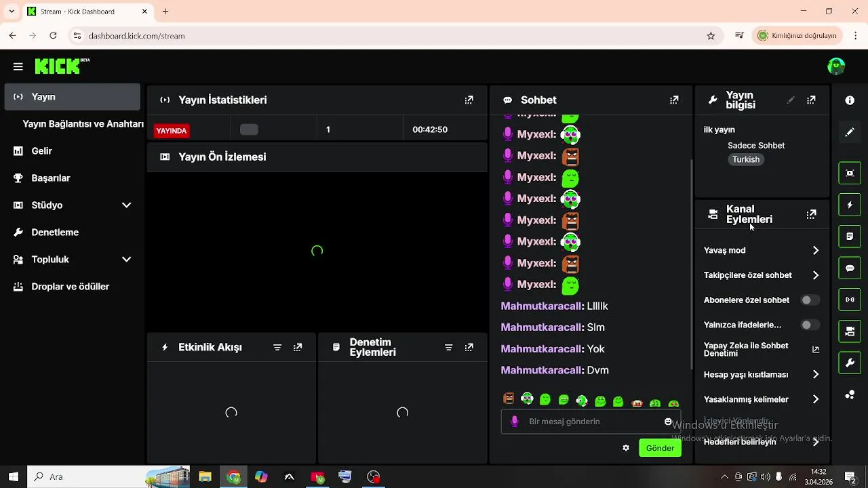Insert the red emote from quick bar
Image resolution: width=868 pixels, height=488 pixels.
pyautogui.click(x=637, y=403)
